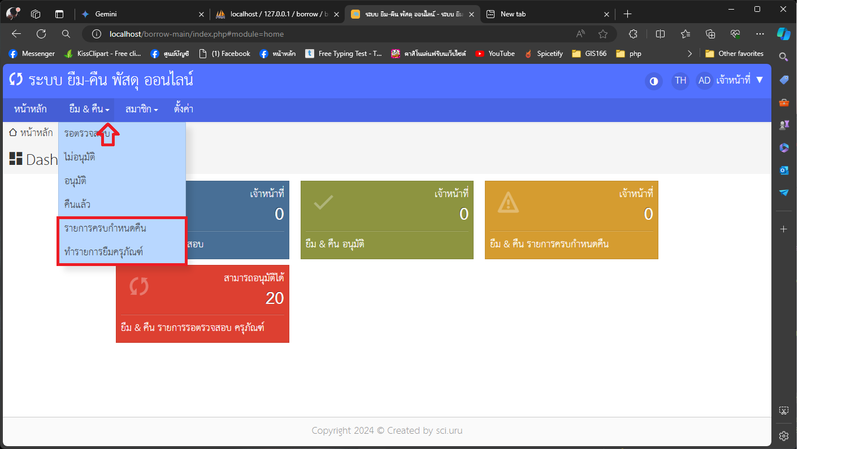Open the (1) Facebook bookmark
The image size is (868, 449).
coord(224,54)
